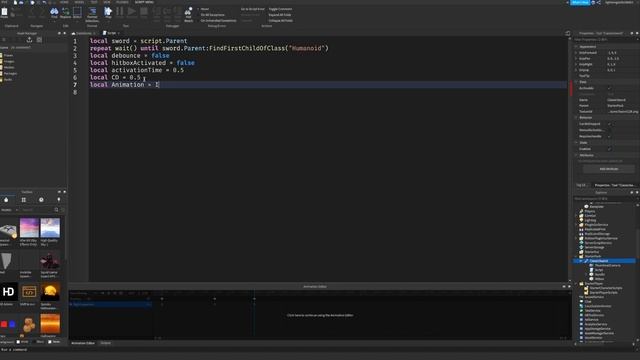
Task: Open the Models category dropdown in Toolbox
Action: (9, 210)
